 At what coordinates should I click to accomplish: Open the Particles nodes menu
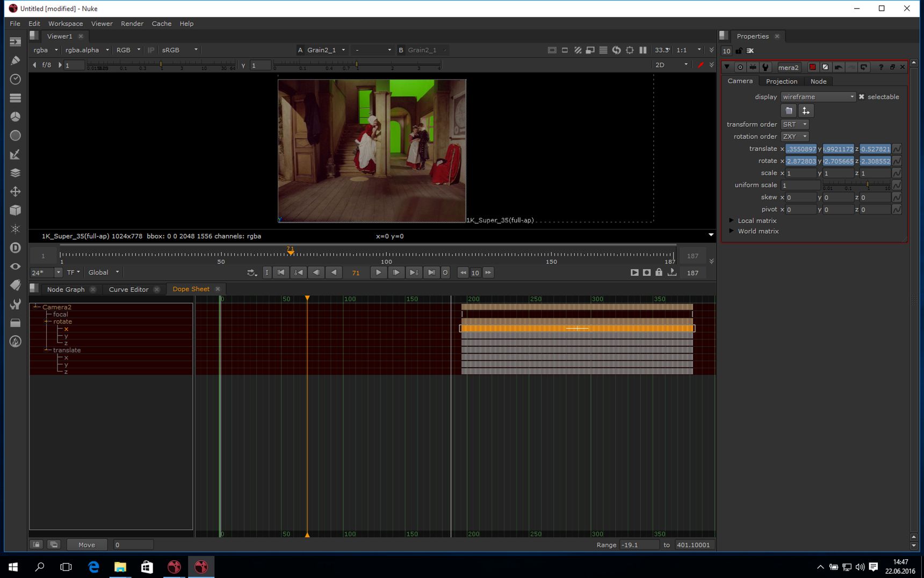15,229
